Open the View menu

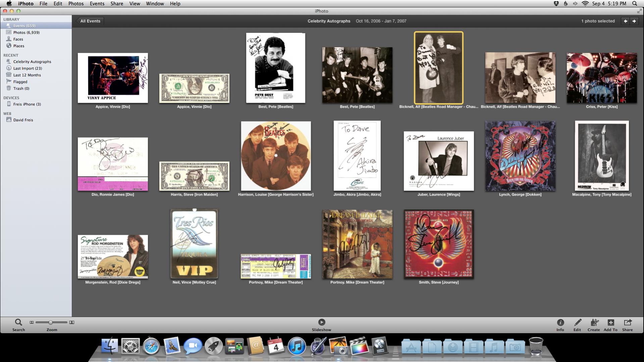135,4
